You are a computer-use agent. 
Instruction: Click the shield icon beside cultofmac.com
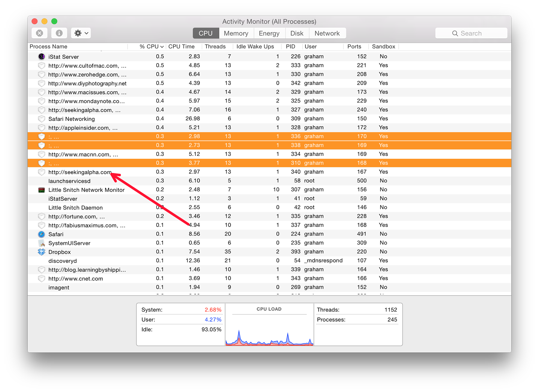[x=42, y=66]
